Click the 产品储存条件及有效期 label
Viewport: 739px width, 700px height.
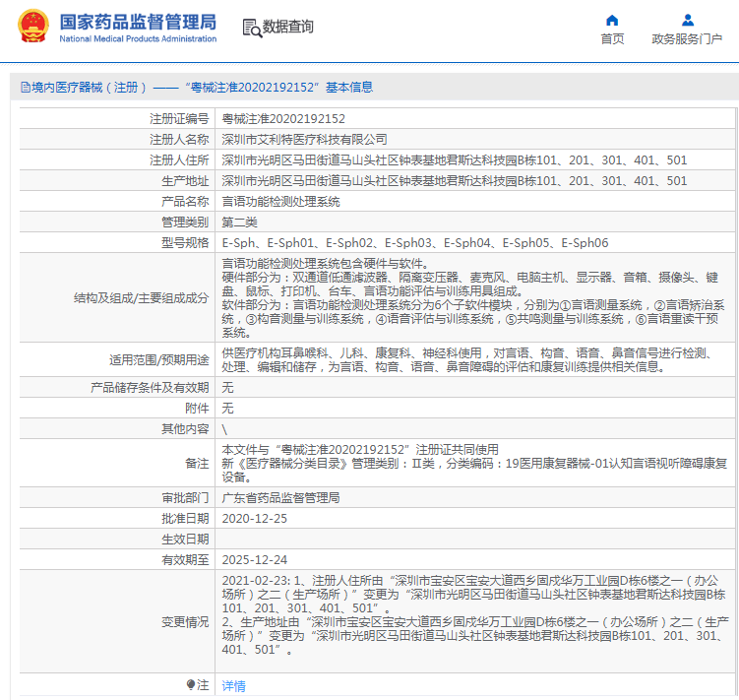tap(150, 388)
